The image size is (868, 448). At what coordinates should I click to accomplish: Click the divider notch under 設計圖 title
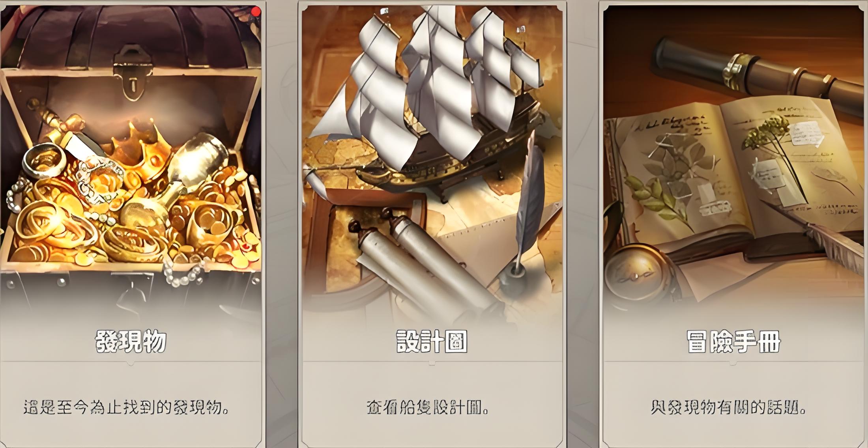[x=432, y=363]
